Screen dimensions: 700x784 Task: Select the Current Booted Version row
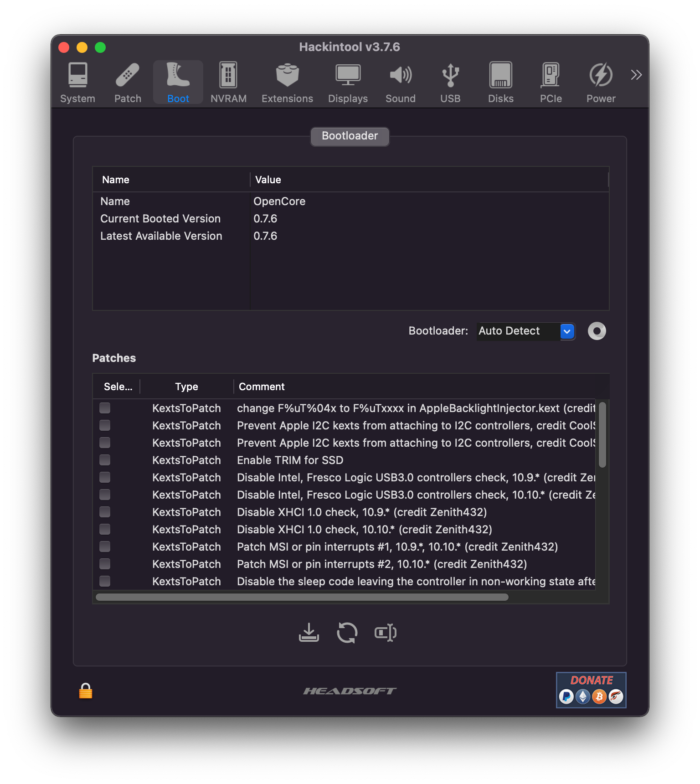351,219
